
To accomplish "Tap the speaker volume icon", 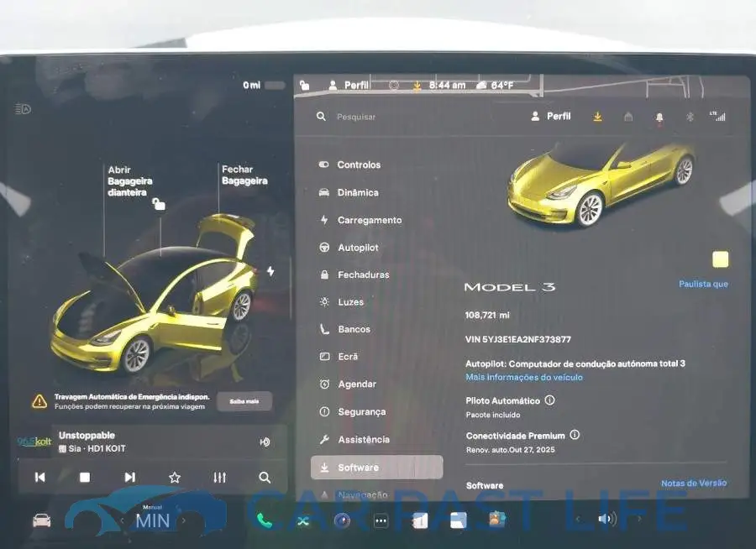I will 606,519.
